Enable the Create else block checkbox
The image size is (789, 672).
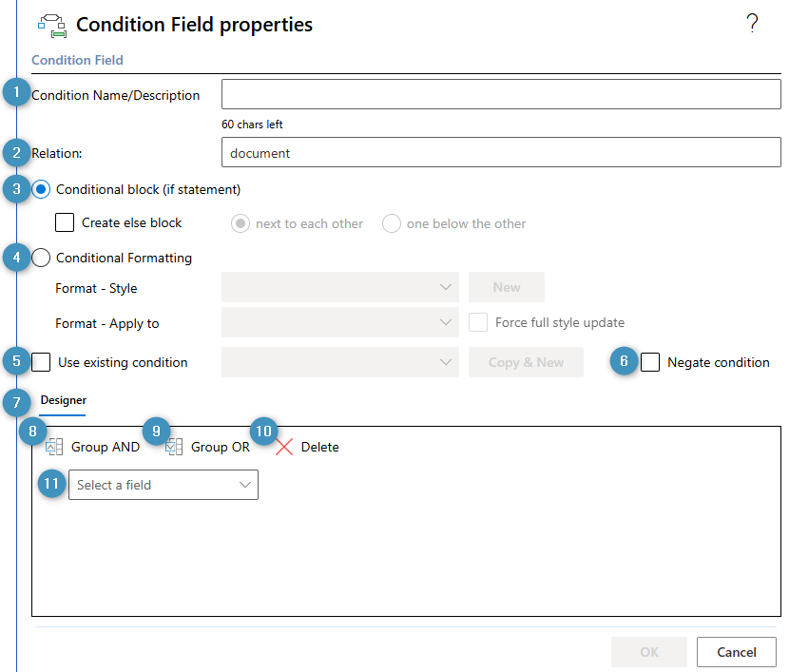[65, 222]
